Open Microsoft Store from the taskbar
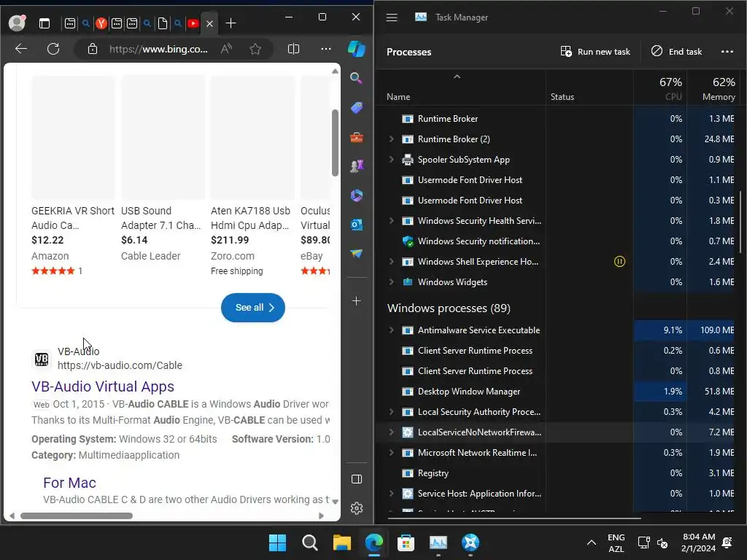This screenshot has width=747, height=560. [406, 542]
